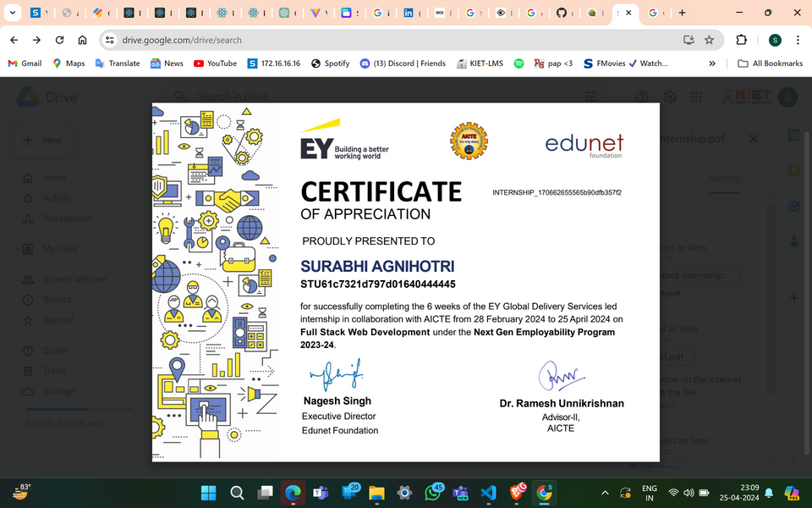The image size is (812, 508).
Task: Open Google Tasks side panel icon
Action: (x=794, y=206)
